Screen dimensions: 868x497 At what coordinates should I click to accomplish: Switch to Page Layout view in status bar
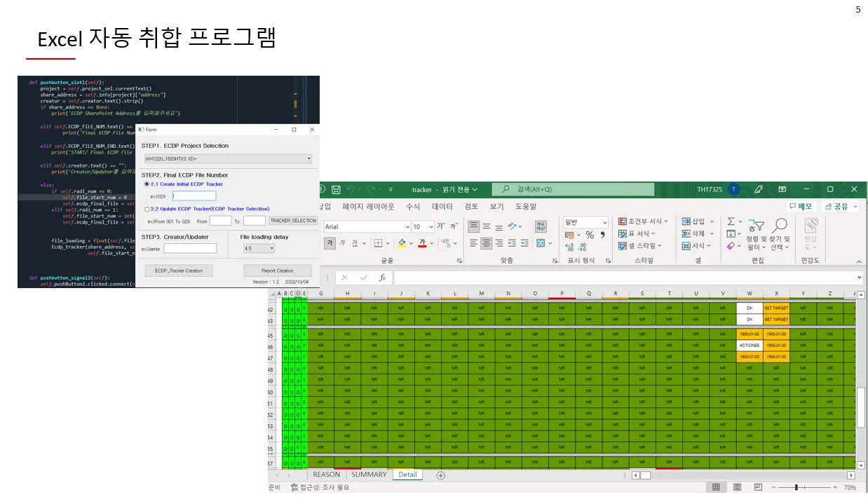737,487
